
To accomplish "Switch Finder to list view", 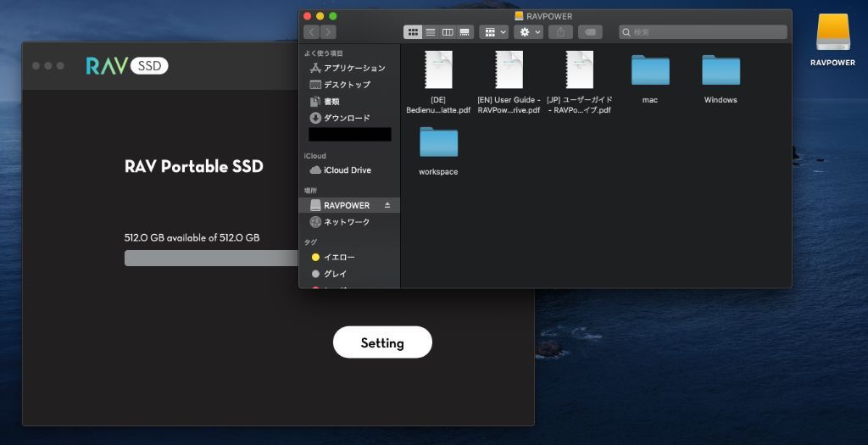I will 430,32.
